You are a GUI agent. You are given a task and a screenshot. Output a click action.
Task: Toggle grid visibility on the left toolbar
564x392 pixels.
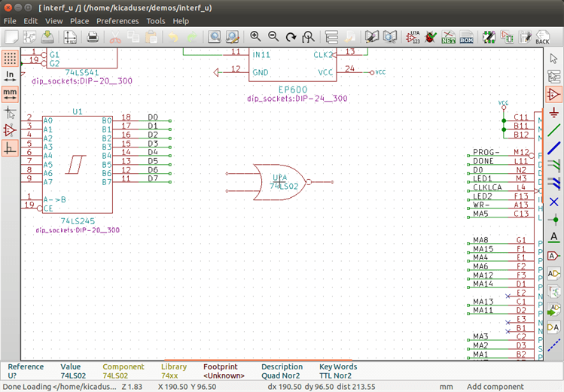coord(10,57)
